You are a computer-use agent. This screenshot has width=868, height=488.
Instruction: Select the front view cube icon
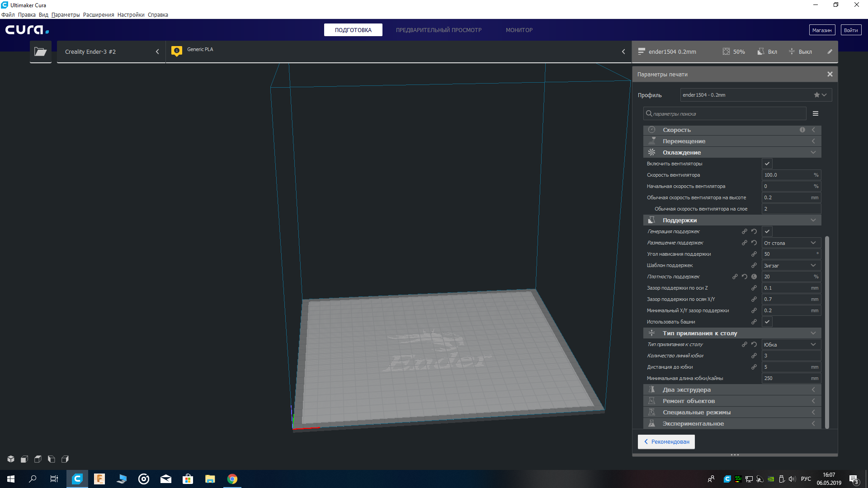(24, 459)
